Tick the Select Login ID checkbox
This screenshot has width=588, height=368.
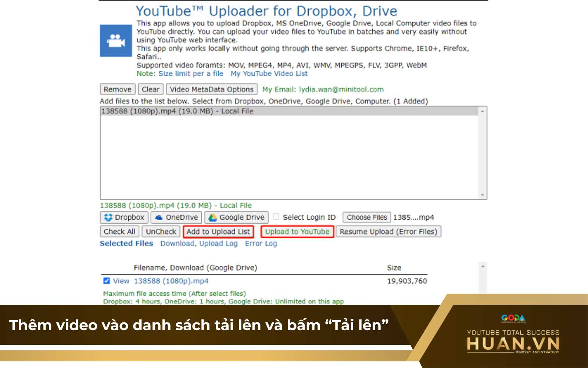(276, 217)
